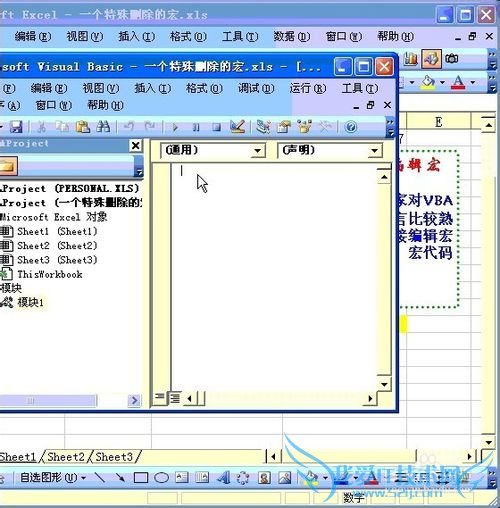Image resolution: width=500 pixels, height=508 pixels.
Task: Open Find with the binoculars icon
Action: click(103, 127)
